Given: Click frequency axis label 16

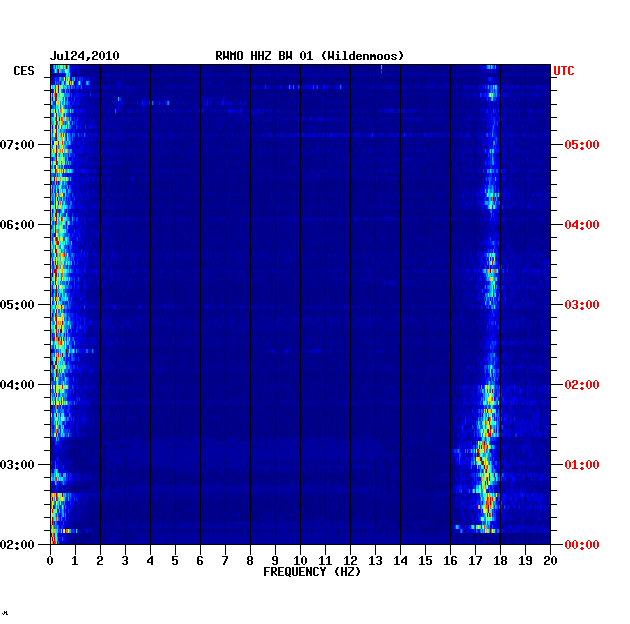Looking at the screenshot, I should point(450,561).
